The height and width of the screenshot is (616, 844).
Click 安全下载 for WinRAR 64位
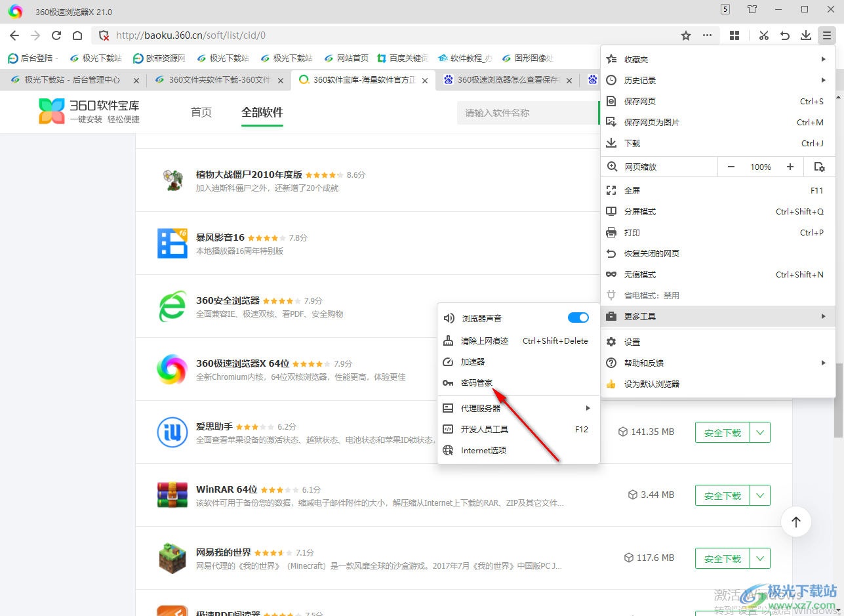(x=723, y=495)
